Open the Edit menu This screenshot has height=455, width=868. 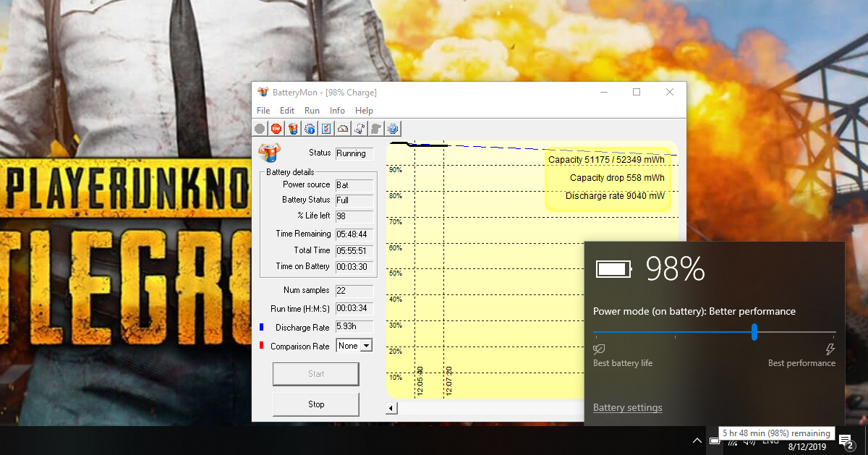287,111
